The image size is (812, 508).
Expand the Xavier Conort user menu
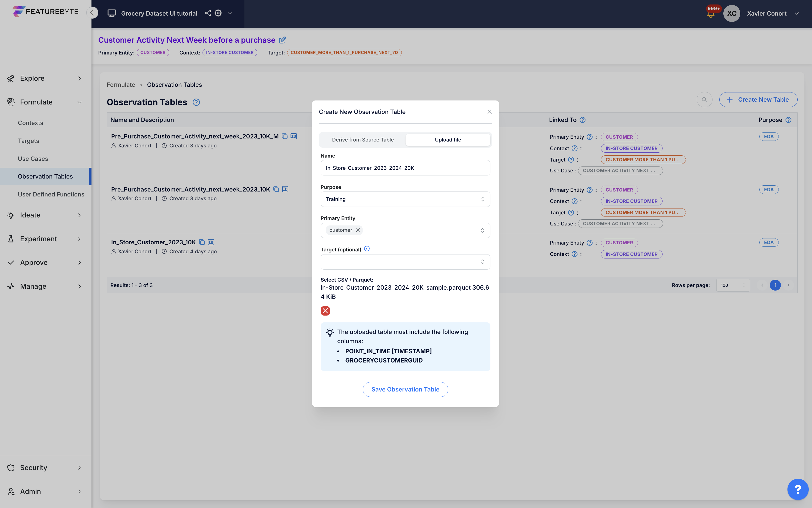point(796,13)
